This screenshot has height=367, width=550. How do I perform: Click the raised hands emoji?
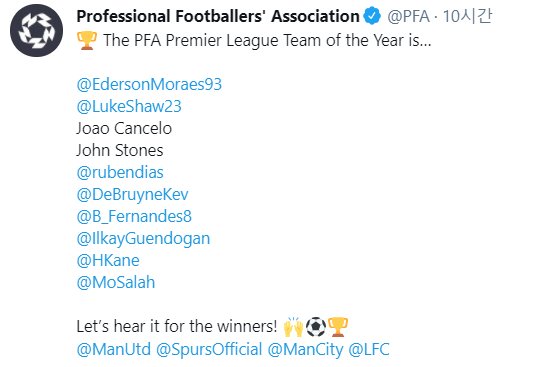click(x=293, y=327)
